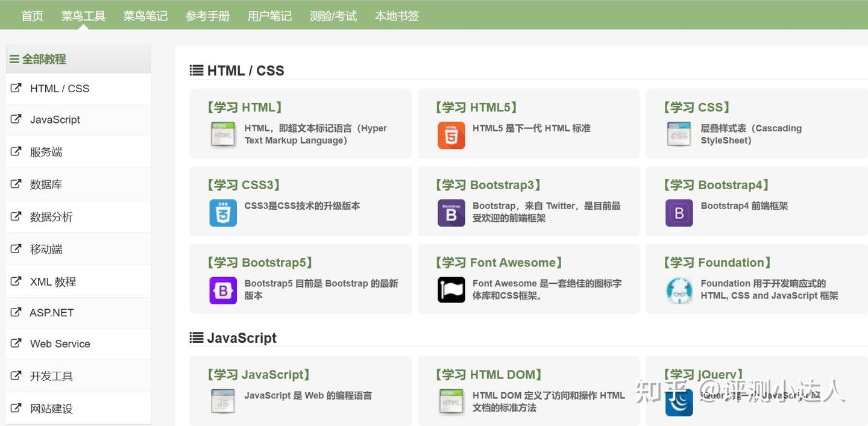Screen dimensions: 868x426
Task: Click the CSS stylesheet file icon
Action: [679, 135]
